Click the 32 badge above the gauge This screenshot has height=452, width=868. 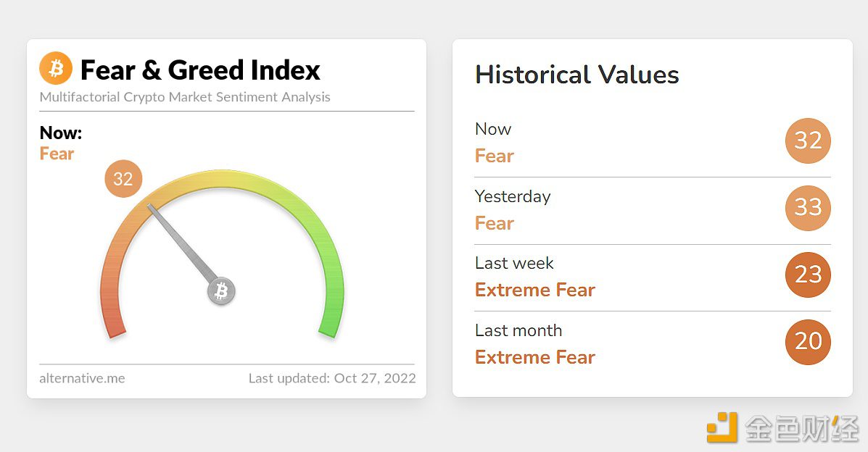click(x=123, y=179)
